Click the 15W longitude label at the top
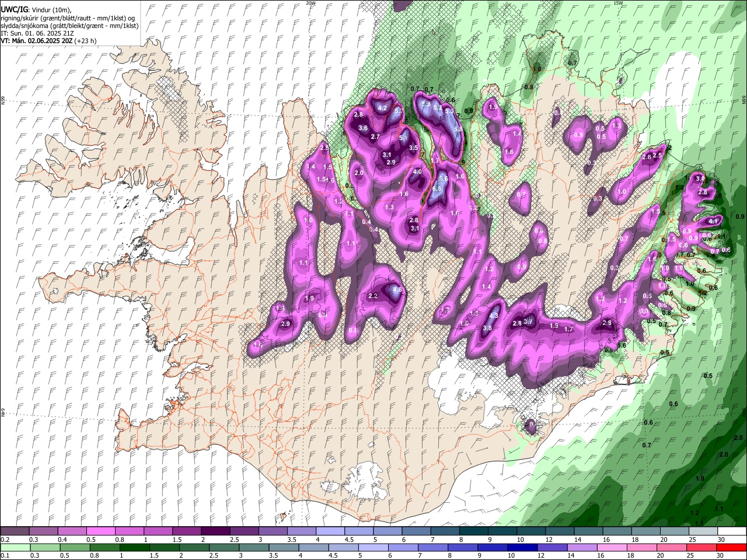This screenshot has width=747, height=560. (619, 3)
